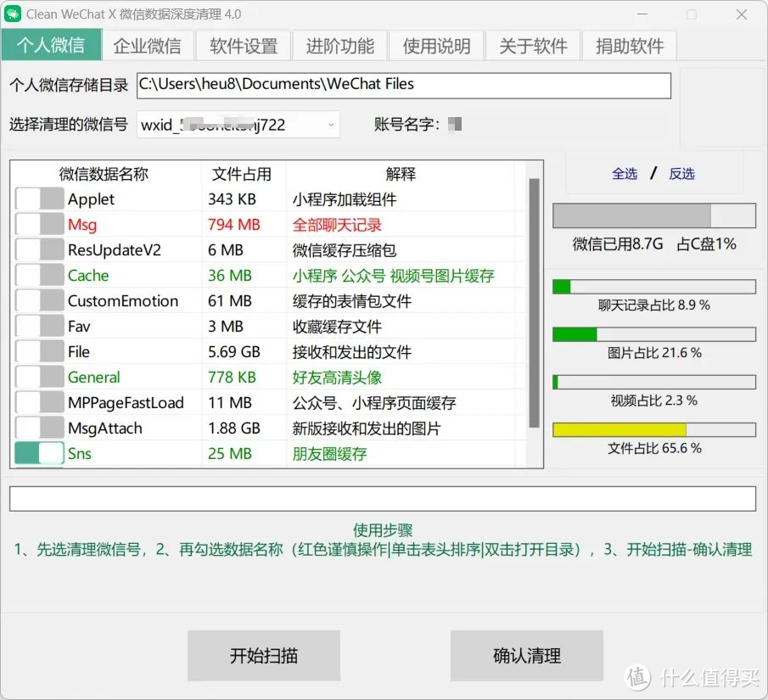Enable the Fav row switch
Image resolution: width=768 pixels, height=700 pixels.
pos(39,326)
